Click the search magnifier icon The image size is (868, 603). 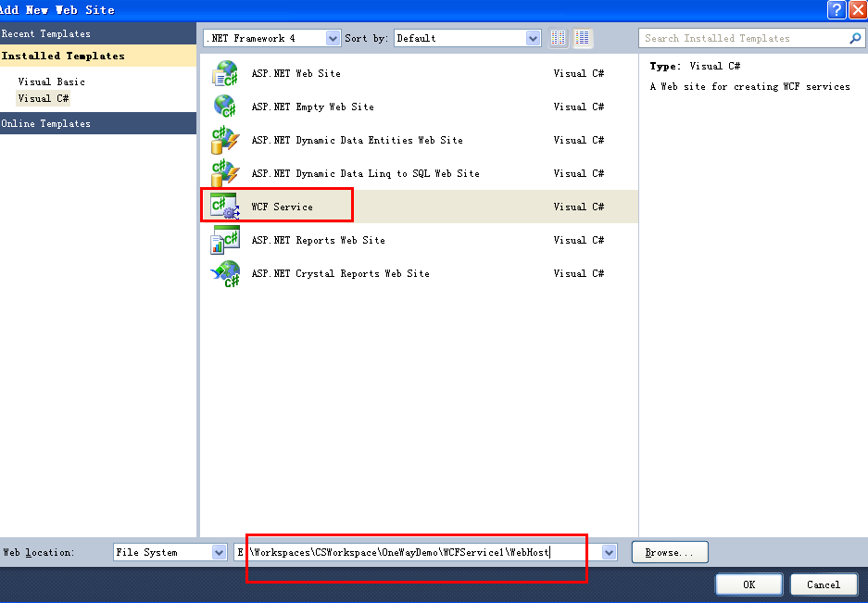(x=856, y=38)
